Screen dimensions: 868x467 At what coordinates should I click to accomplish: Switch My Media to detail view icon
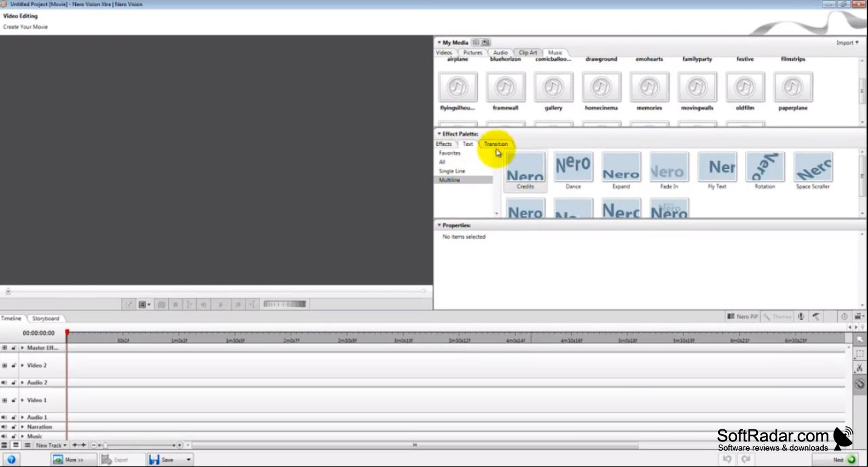pyautogui.click(x=486, y=43)
